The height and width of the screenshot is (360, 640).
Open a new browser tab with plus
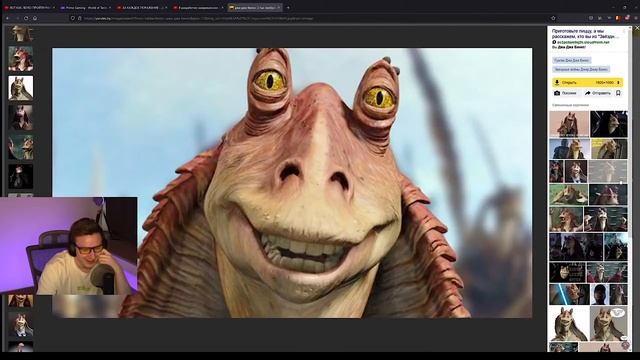(288, 7)
